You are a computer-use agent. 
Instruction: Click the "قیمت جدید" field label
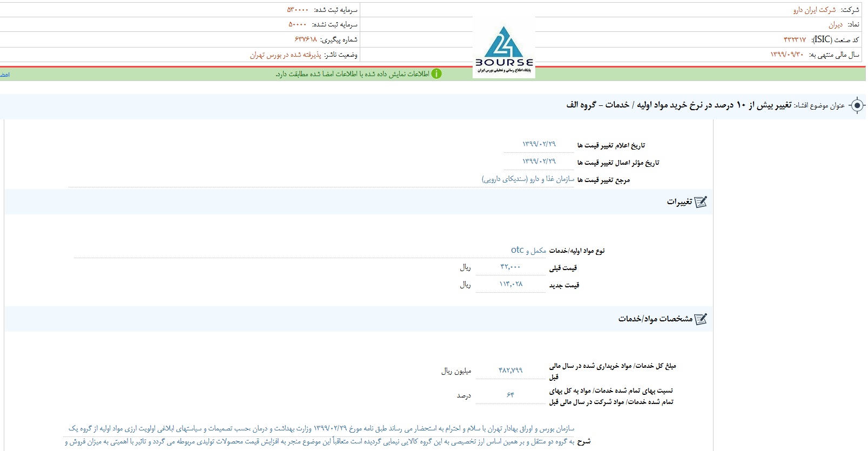point(564,285)
